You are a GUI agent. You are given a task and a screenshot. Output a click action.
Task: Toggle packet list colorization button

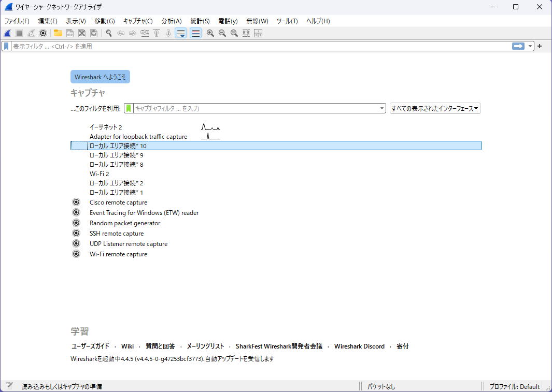(x=196, y=33)
